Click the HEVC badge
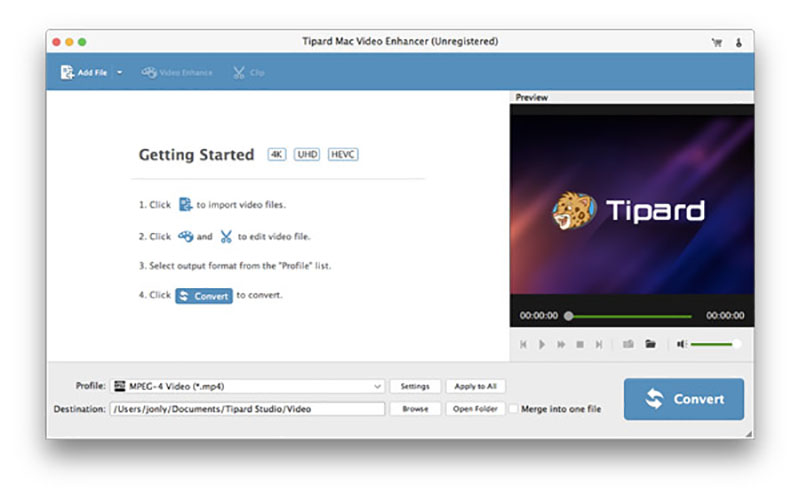The width and height of the screenshot is (800, 500). [343, 154]
